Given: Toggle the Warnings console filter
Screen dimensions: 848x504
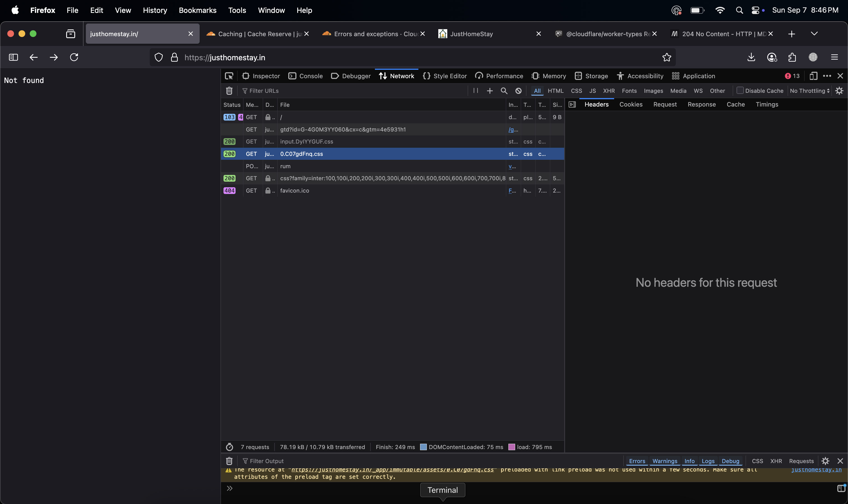Looking at the screenshot, I should pyautogui.click(x=665, y=461).
